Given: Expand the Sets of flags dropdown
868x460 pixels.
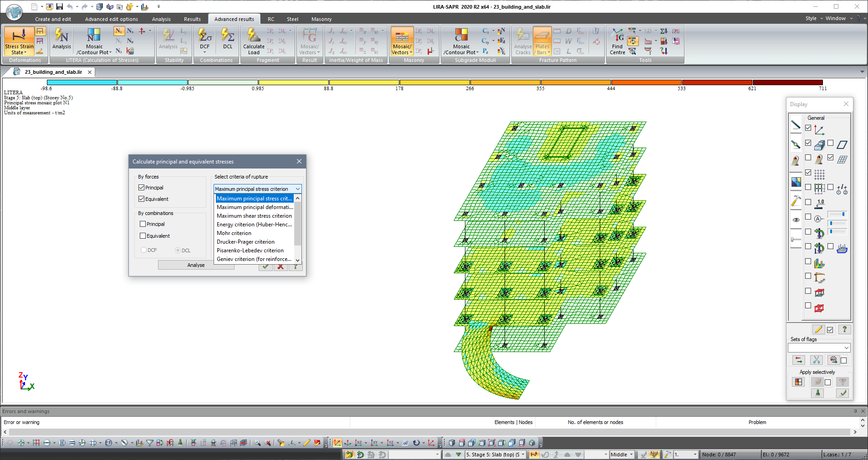Looking at the screenshot, I should 846,348.
